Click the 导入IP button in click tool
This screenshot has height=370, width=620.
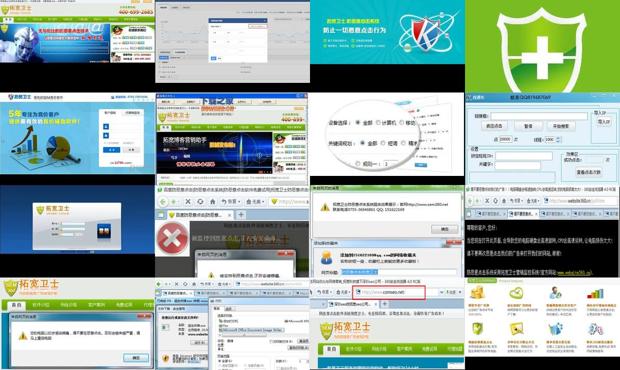tap(603, 122)
